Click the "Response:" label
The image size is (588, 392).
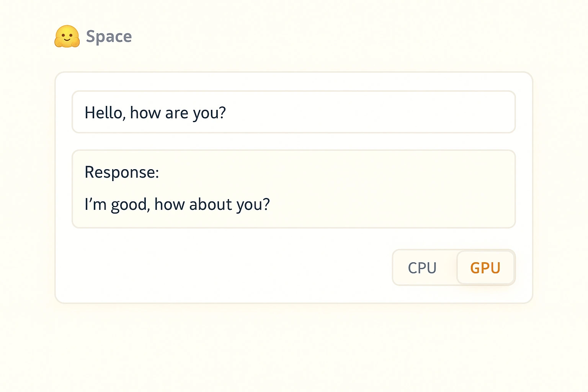pyautogui.click(x=122, y=172)
